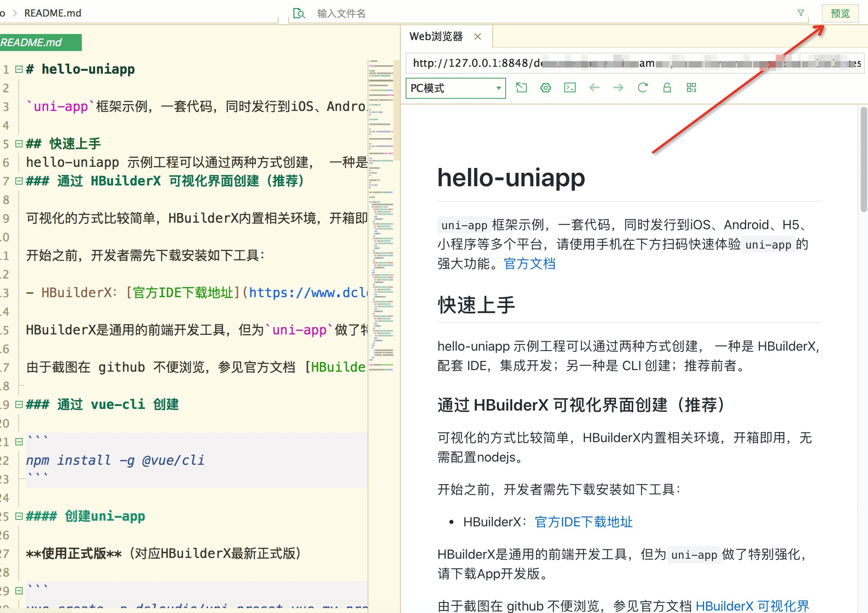Open the web console terminal icon
The width and height of the screenshot is (868, 613).
tap(570, 88)
